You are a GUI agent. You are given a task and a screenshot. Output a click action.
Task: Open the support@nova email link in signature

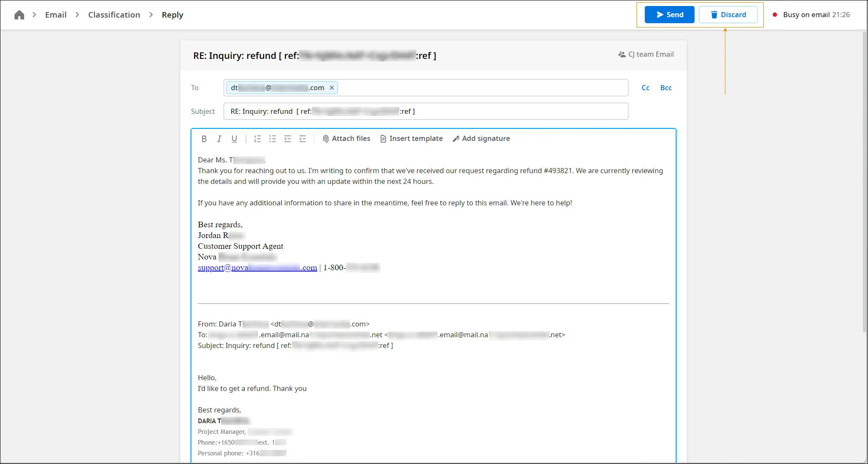258,268
